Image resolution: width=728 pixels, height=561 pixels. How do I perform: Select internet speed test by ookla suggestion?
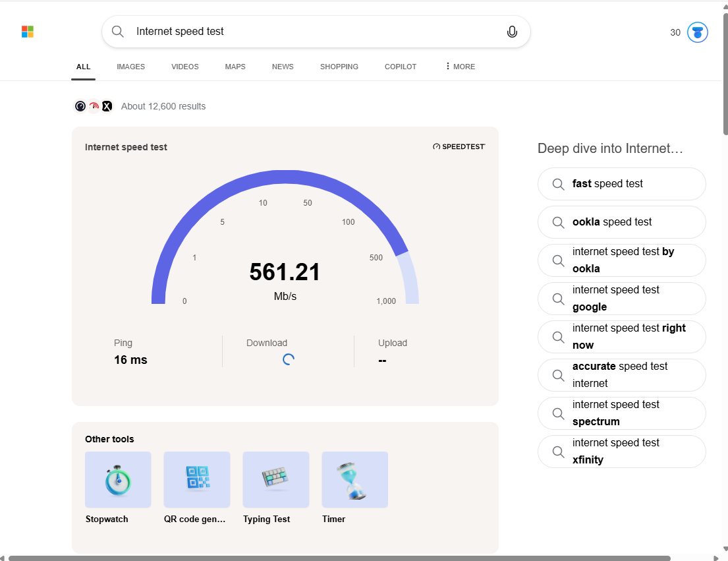tap(622, 260)
